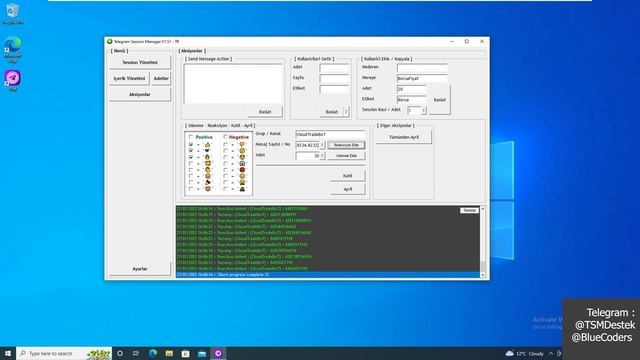Click the thumbs-down emoji in Negative list

tap(242, 144)
